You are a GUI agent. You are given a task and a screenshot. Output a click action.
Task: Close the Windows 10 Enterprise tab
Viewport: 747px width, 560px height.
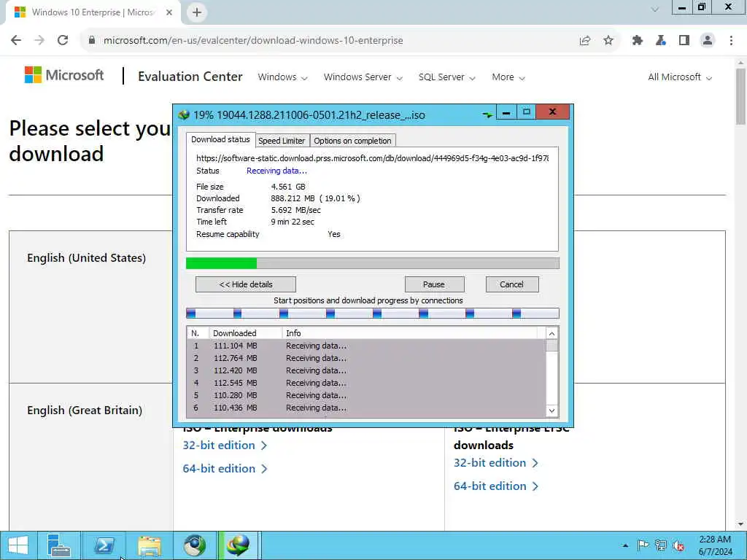[x=169, y=12]
